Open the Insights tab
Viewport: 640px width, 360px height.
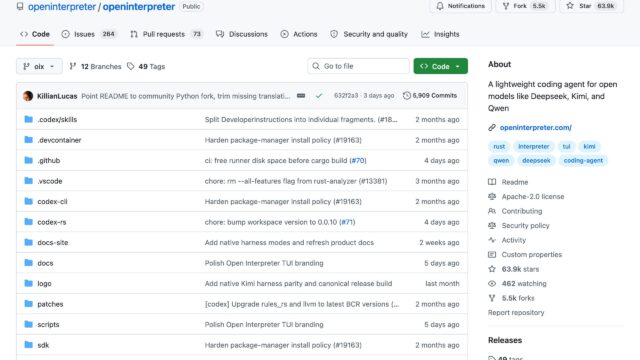440,34
